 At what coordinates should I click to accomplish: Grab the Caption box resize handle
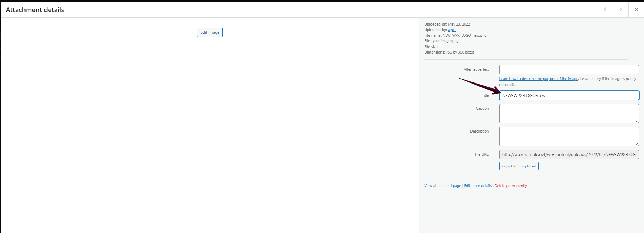click(x=637, y=121)
